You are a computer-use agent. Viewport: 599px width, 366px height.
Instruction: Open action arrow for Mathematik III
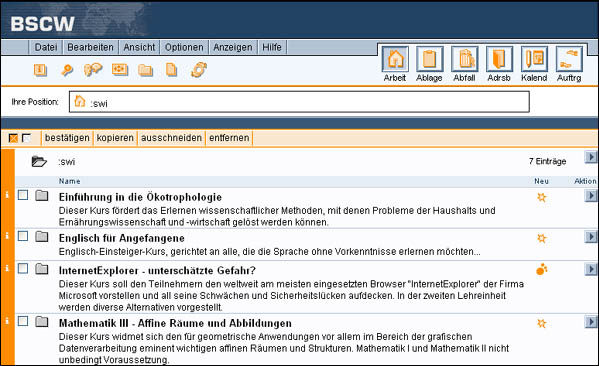click(591, 322)
